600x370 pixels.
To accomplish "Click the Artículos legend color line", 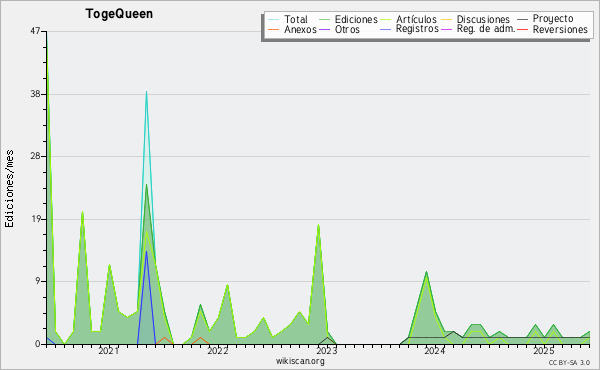I will (385, 20).
